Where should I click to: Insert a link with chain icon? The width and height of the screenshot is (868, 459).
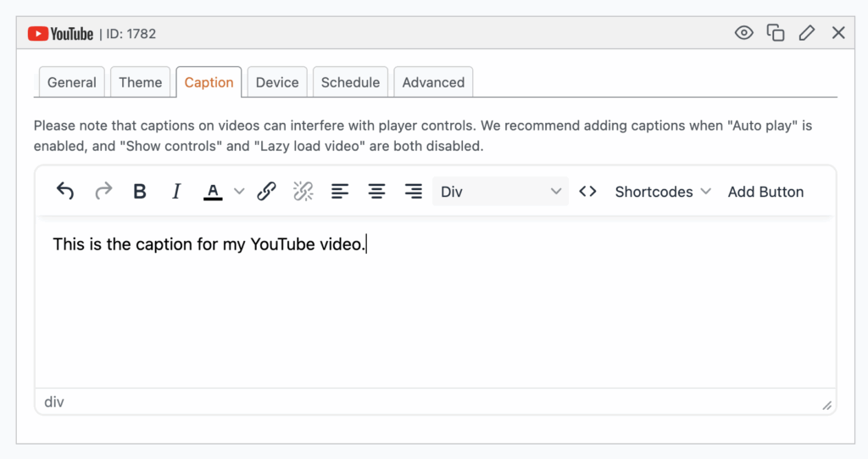(x=266, y=191)
